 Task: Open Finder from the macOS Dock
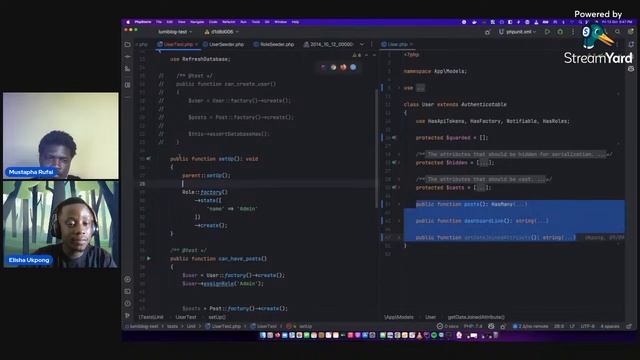click(263, 335)
